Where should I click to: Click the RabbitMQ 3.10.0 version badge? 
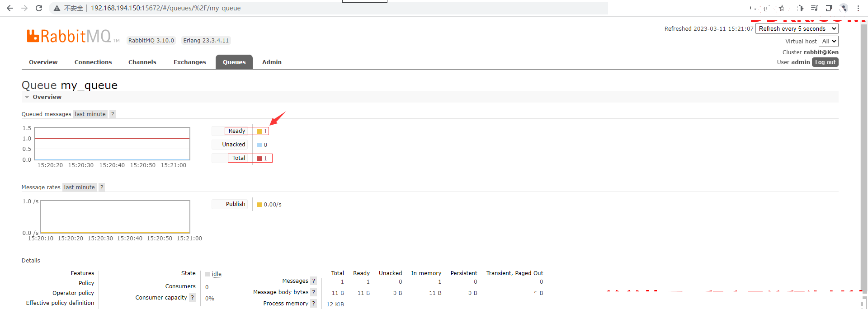tap(151, 40)
